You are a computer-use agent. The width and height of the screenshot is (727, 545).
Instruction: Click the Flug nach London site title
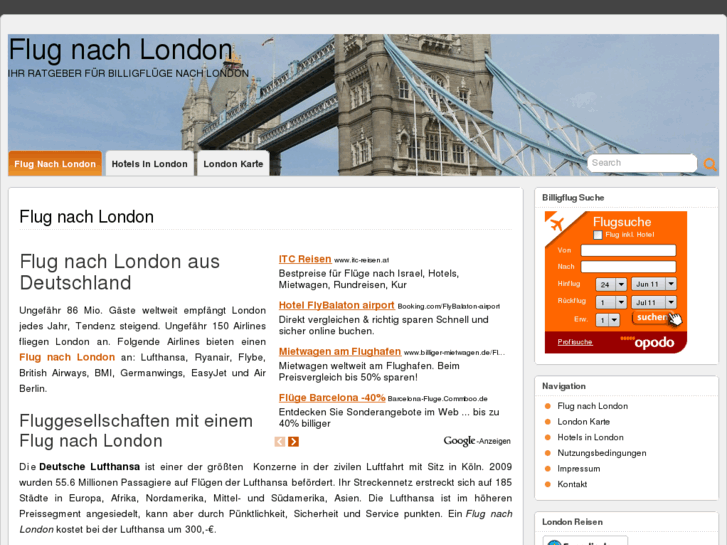coord(121,49)
